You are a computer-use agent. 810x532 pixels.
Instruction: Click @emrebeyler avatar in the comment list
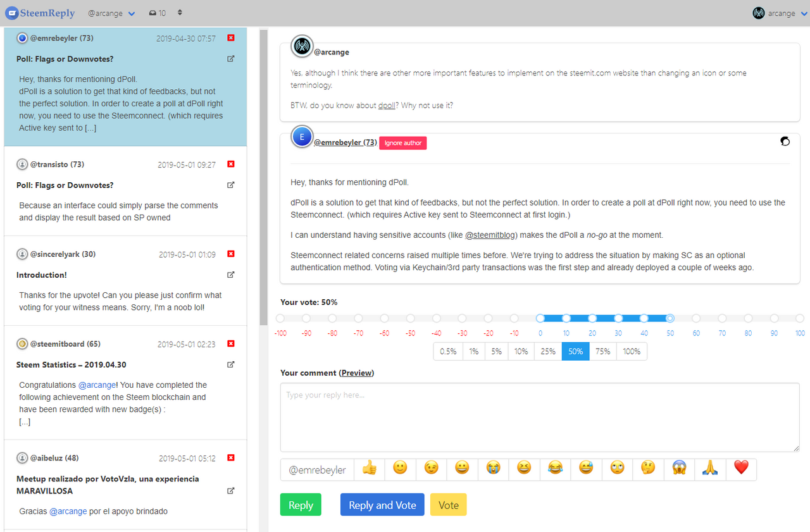point(22,38)
